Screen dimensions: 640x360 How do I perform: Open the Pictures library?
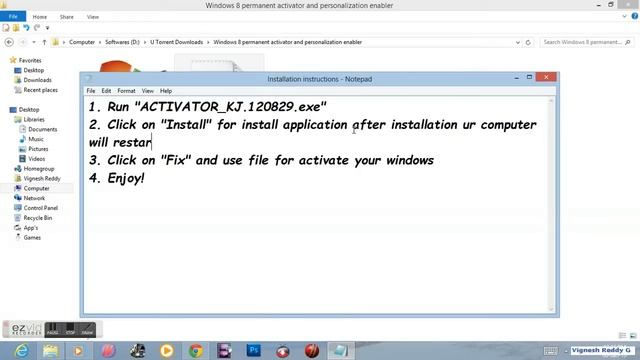pyautogui.click(x=38, y=149)
